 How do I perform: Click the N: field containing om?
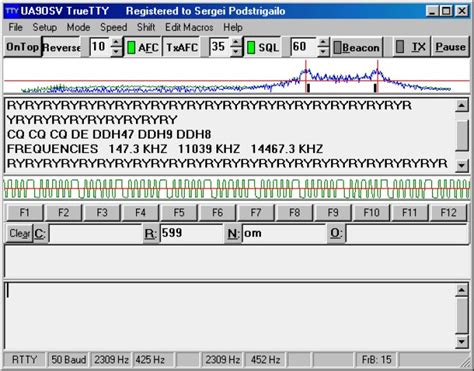(284, 233)
